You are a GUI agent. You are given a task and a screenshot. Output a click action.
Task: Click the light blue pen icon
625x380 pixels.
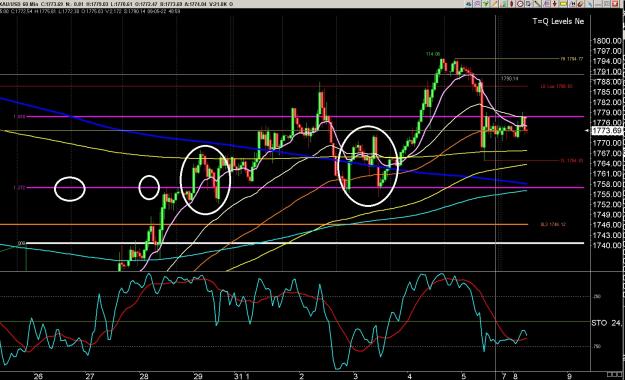[x=589, y=4]
